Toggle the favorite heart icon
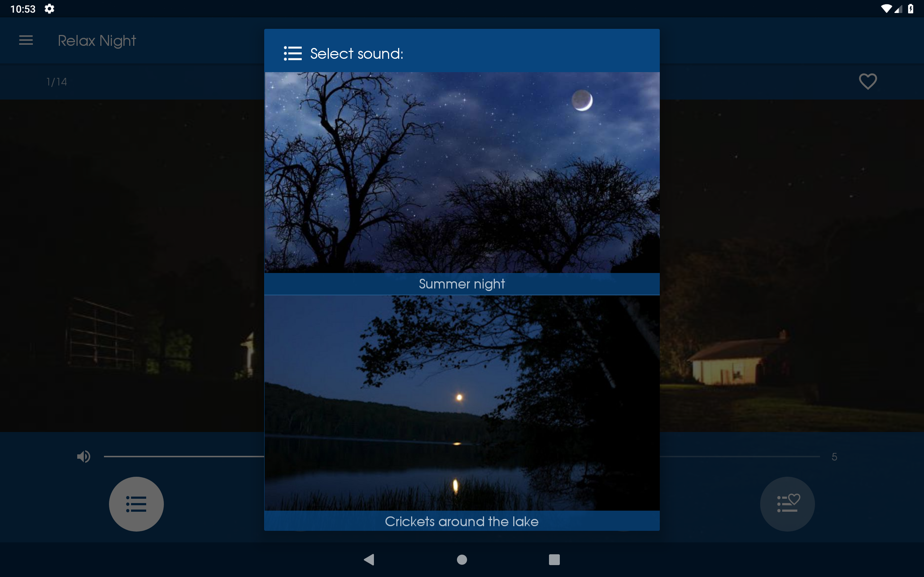The height and width of the screenshot is (577, 924). 867,81
